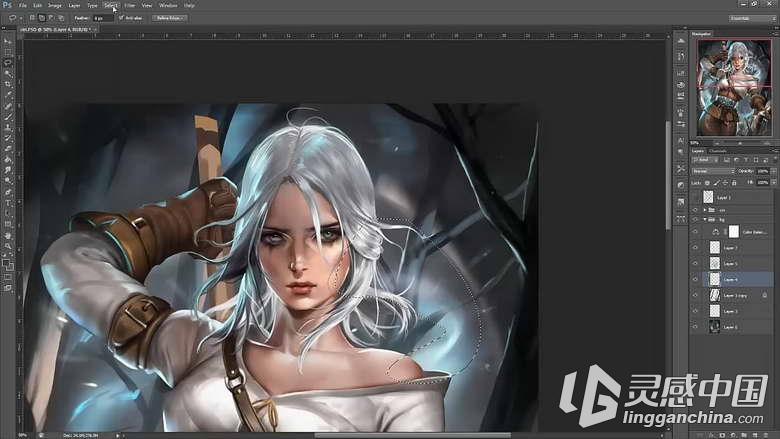Hide Layer 2 copy eye icon
Viewport: 780px width, 439px height.
[695, 295]
